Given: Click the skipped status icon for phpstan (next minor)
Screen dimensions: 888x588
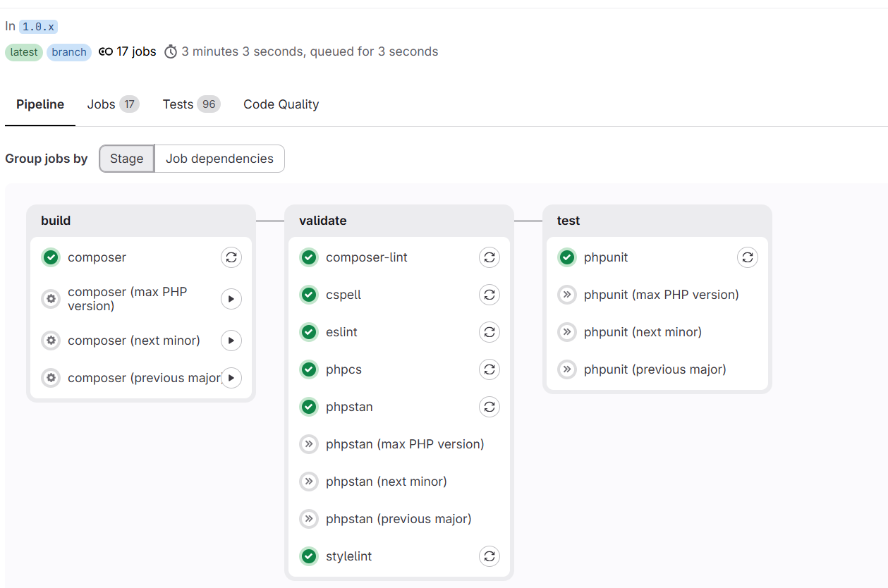Looking at the screenshot, I should coord(309,482).
